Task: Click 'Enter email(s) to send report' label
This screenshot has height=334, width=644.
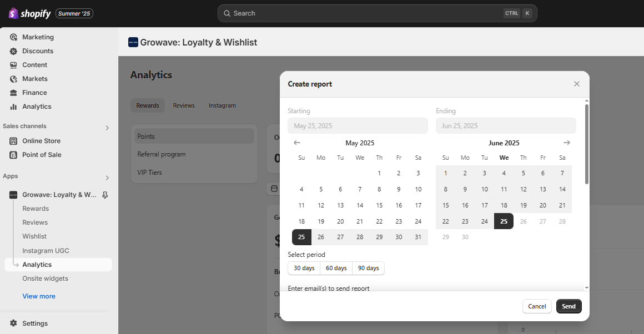Action: pyautogui.click(x=329, y=289)
